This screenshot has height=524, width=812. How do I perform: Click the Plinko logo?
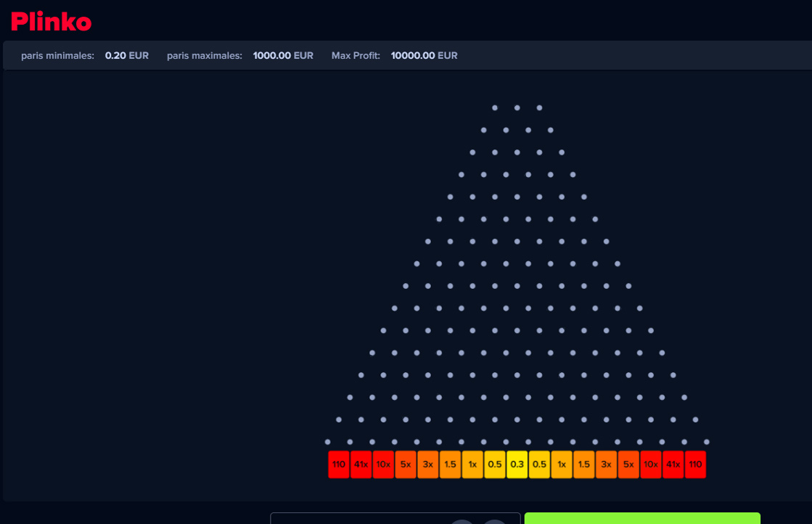51,22
